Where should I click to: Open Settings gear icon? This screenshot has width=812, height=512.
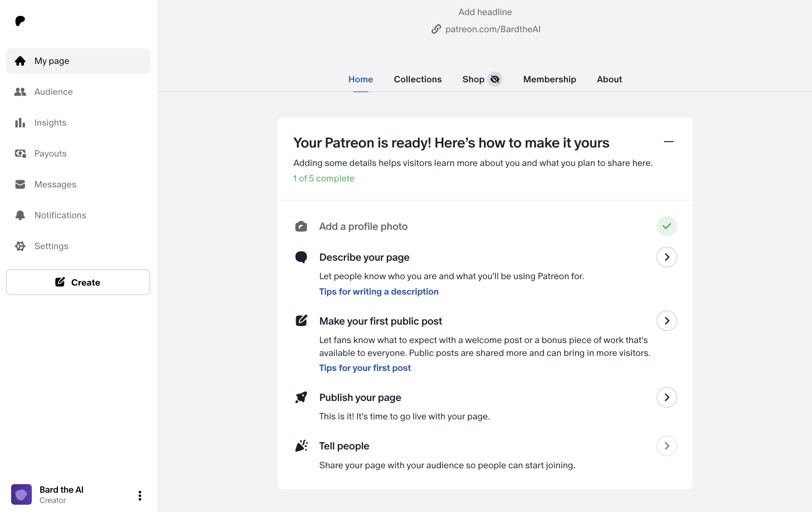[x=20, y=246]
